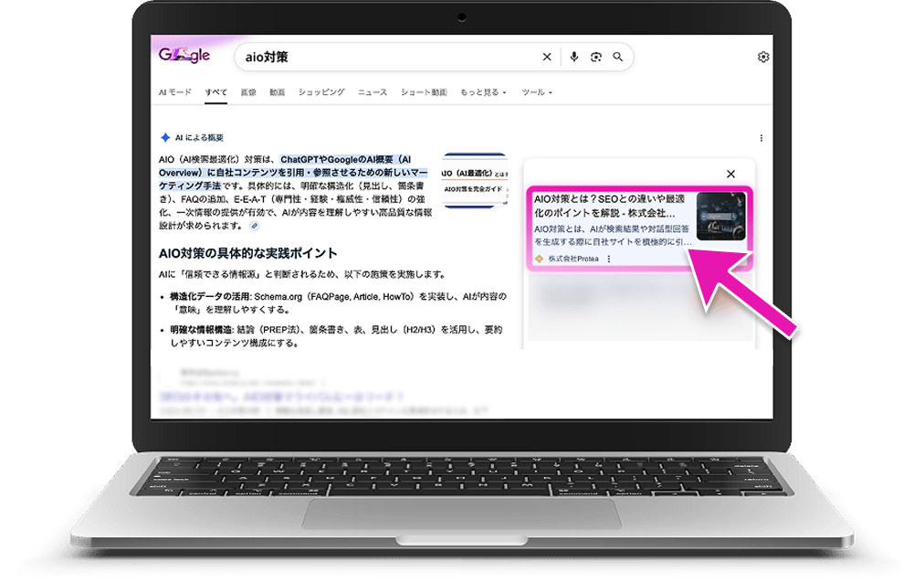
Task: Open Google Lens image search
Action: (595, 57)
